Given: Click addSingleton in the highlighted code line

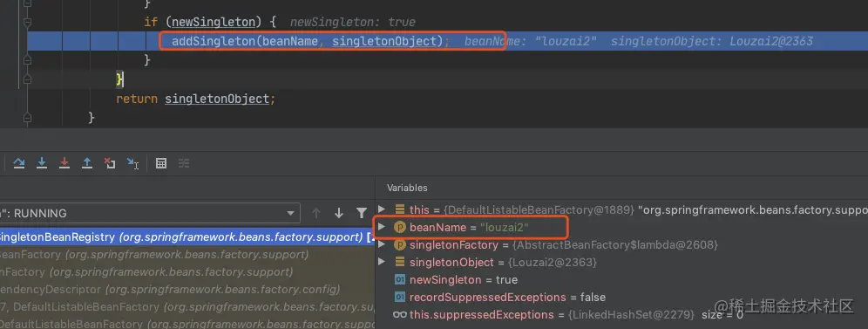Looking at the screenshot, I should pyautogui.click(x=214, y=41).
